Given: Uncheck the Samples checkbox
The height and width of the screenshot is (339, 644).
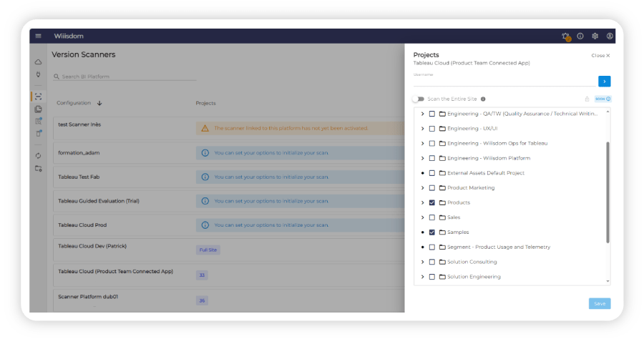Looking at the screenshot, I should click(x=432, y=232).
